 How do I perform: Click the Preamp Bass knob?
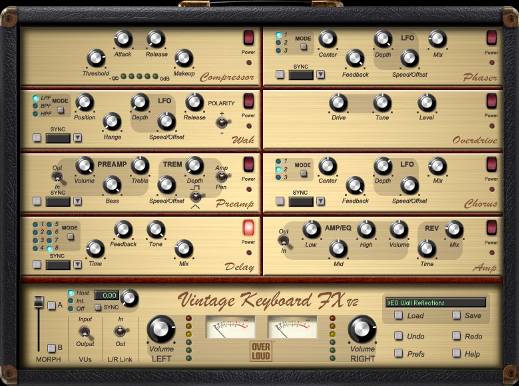(112, 185)
